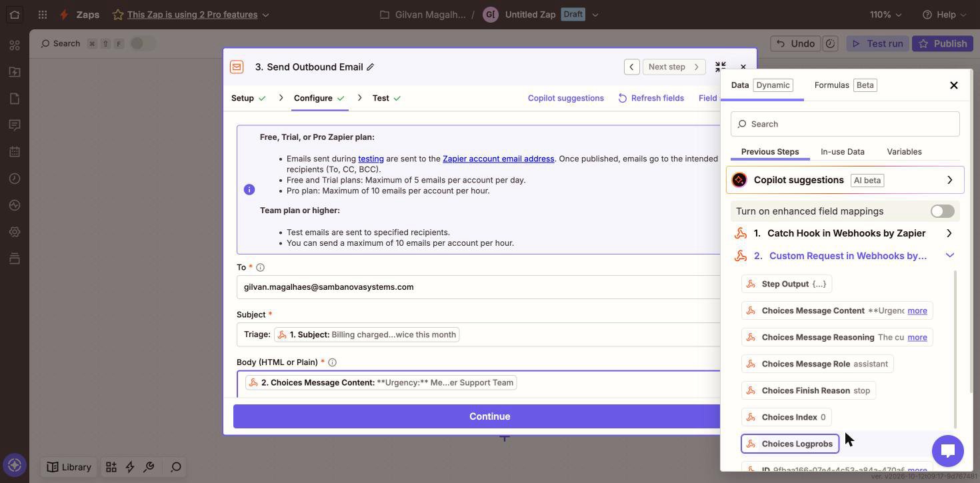Viewport: 980px width, 483px height.
Task: Rename step using the pencil icon
Action: (x=371, y=67)
